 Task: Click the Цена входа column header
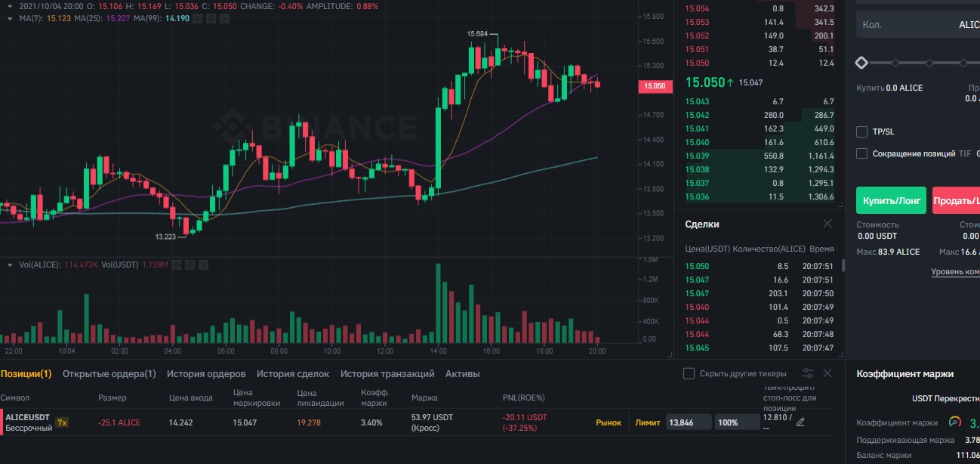[190, 397]
